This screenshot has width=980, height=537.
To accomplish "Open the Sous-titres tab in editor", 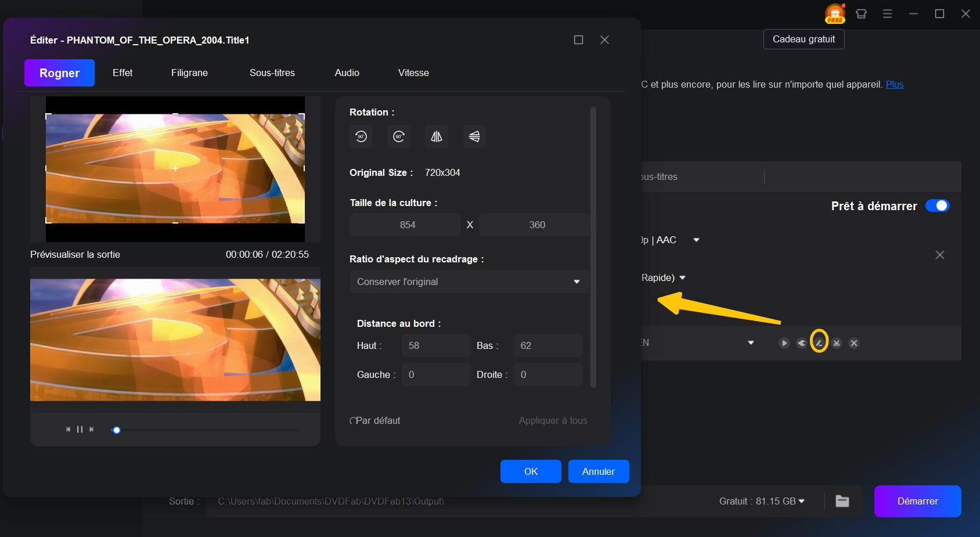I will [272, 73].
